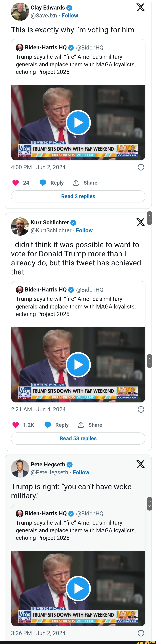Viewport: 156px width, 644px height.
Task: Open the info icon beside 3:26 PM timestamp
Action: [x=141, y=633]
